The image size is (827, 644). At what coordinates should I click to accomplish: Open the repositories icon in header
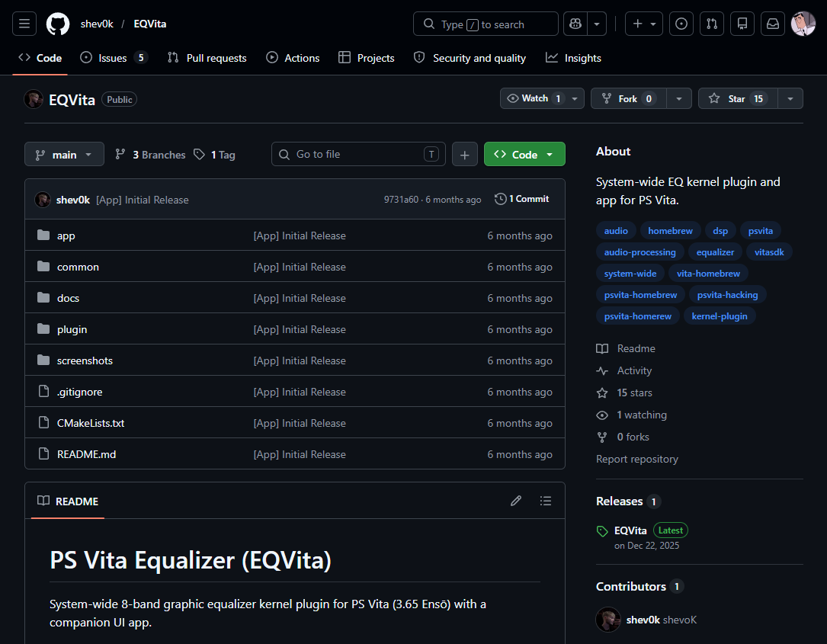pos(742,24)
